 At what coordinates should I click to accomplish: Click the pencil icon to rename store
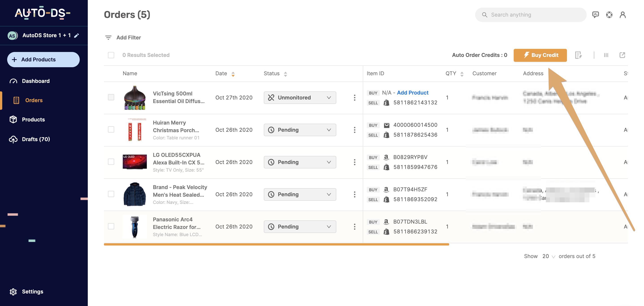[77, 35]
